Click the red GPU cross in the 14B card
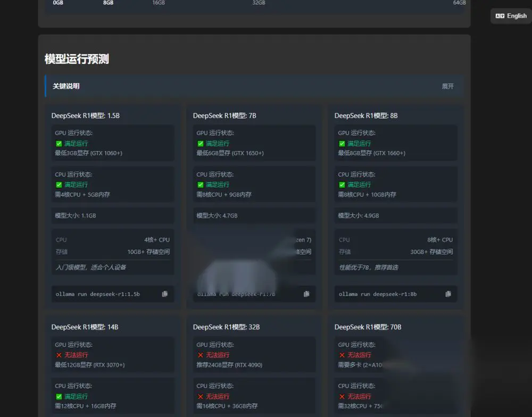Viewport: 532px width, 417px height. (x=59, y=355)
